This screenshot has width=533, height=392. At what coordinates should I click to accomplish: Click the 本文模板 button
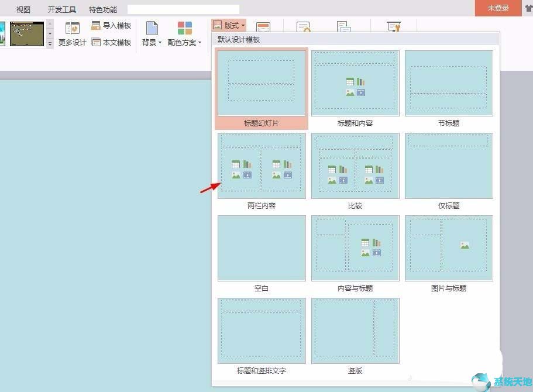(x=111, y=42)
